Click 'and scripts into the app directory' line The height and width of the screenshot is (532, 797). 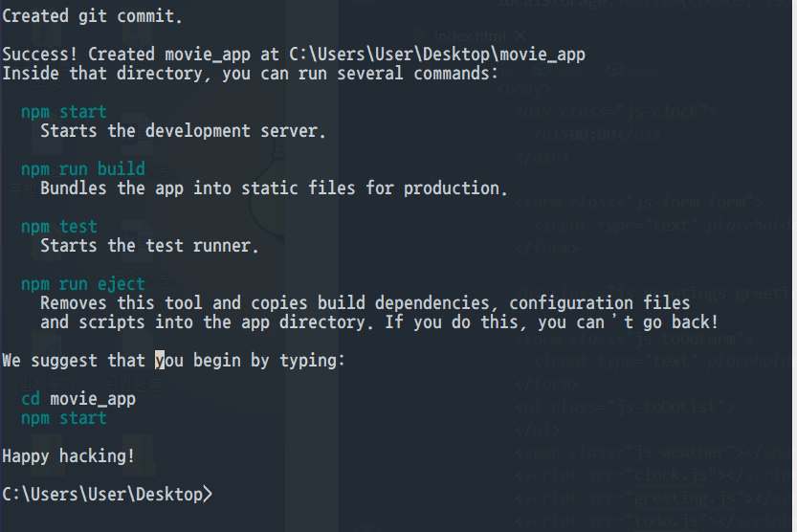379,322
